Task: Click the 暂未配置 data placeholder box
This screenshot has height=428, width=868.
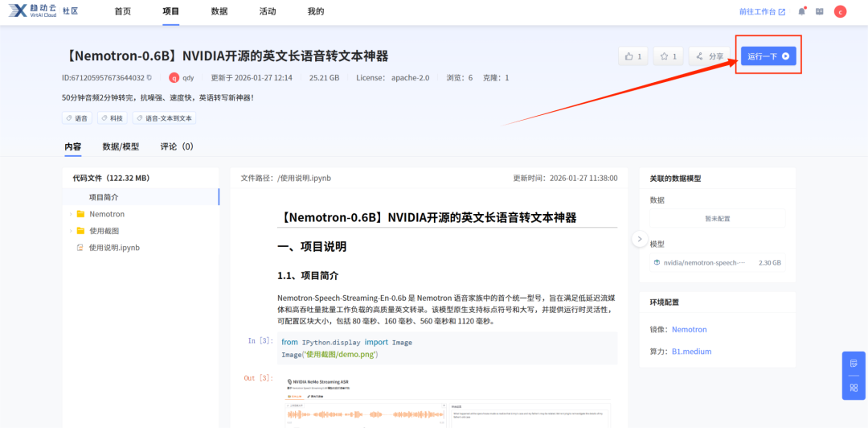Action: (x=718, y=219)
